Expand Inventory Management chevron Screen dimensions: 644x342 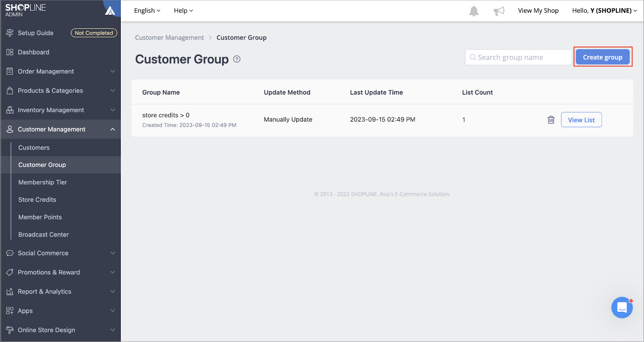(113, 110)
